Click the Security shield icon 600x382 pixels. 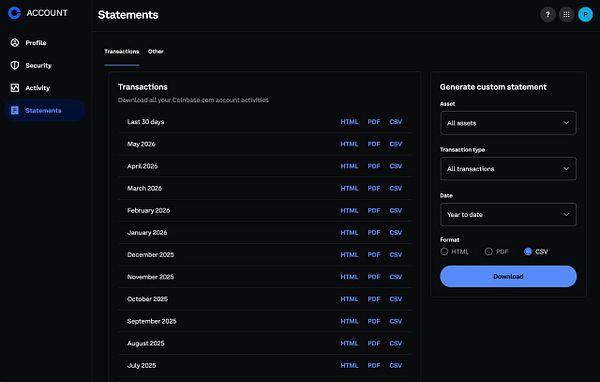[x=15, y=65]
